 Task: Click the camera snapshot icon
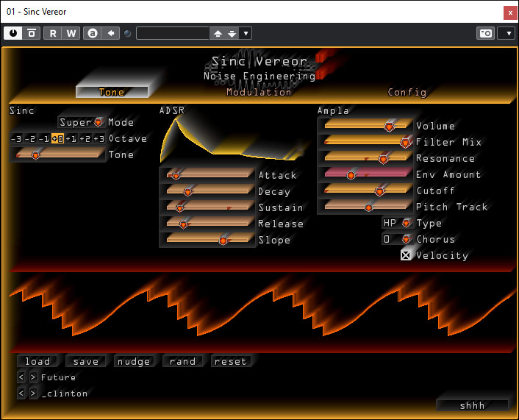(x=485, y=33)
